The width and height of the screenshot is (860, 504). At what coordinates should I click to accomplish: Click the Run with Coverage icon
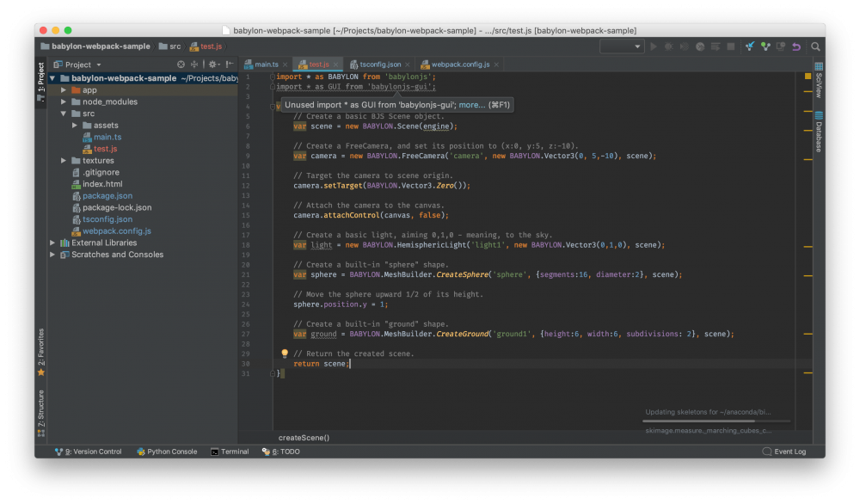pos(684,46)
